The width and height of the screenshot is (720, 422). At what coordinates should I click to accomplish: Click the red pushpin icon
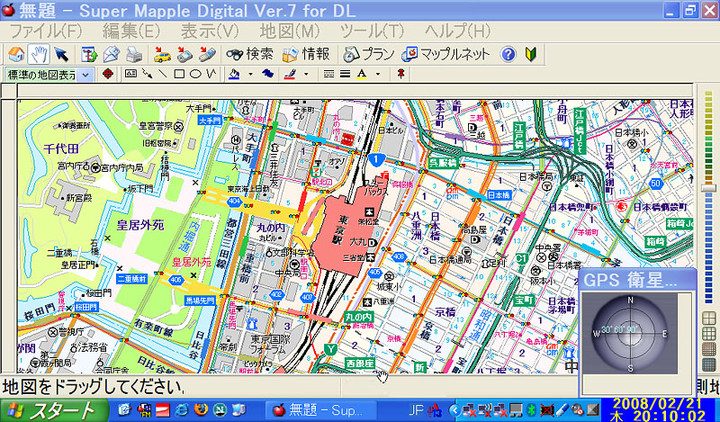pyautogui.click(x=401, y=73)
